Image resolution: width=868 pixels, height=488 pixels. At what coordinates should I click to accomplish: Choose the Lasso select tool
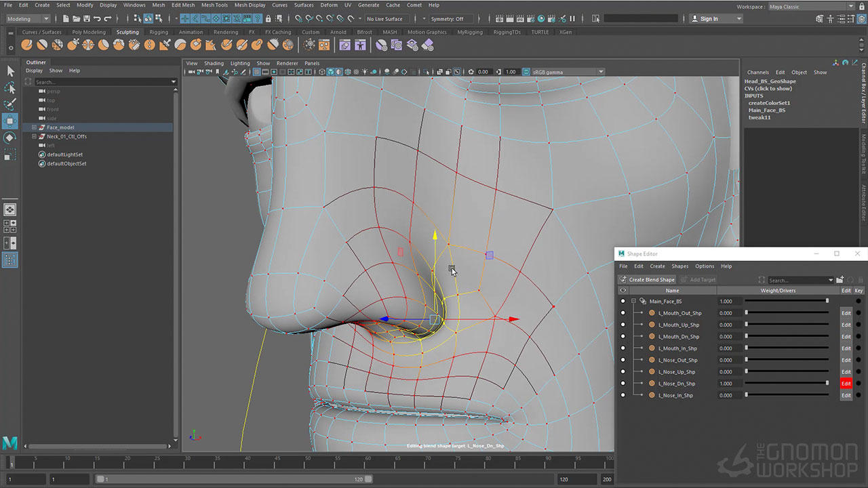point(10,88)
